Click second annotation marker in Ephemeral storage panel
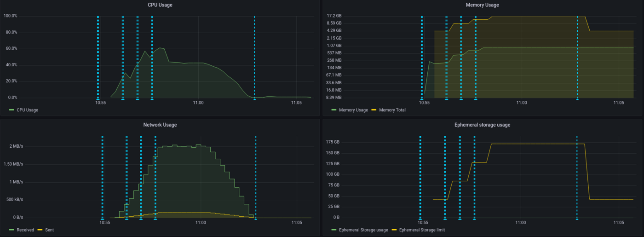The width and height of the screenshot is (644, 237). coord(445,218)
